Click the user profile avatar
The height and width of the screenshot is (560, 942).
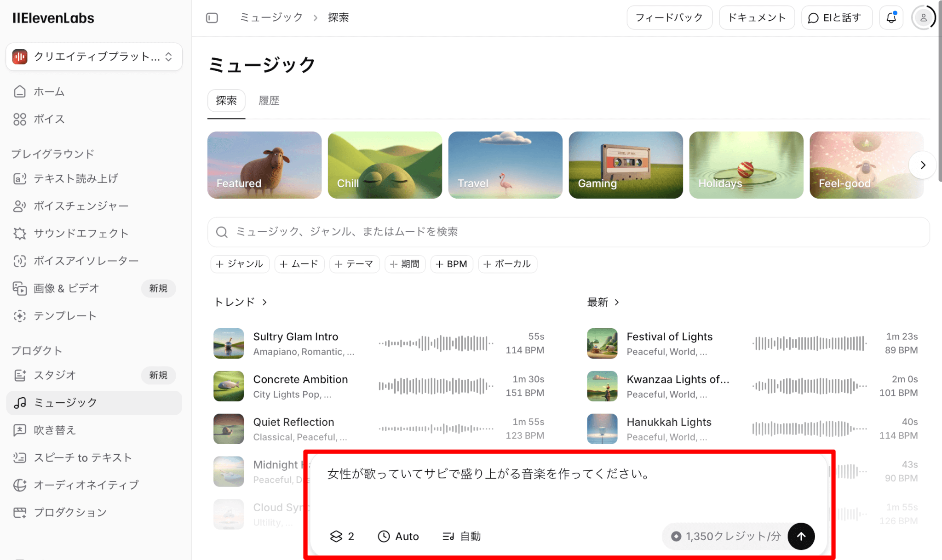pos(923,18)
